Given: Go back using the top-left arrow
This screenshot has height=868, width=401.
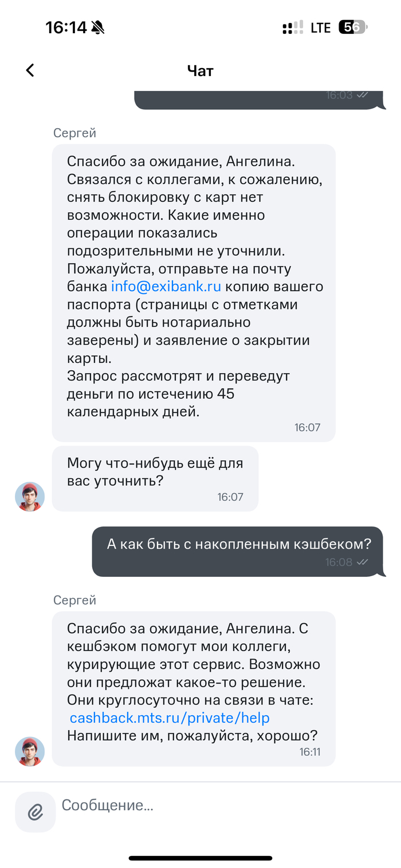Looking at the screenshot, I should (30, 70).
